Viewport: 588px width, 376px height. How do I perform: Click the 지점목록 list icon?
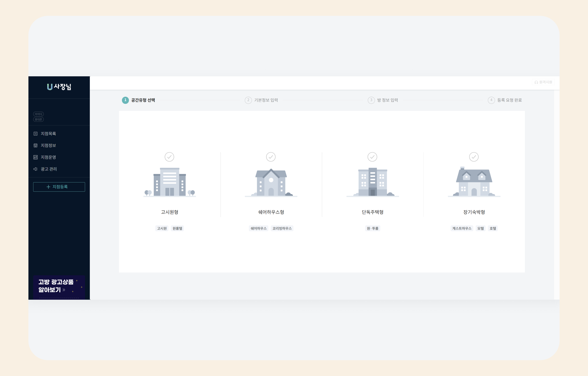point(35,134)
